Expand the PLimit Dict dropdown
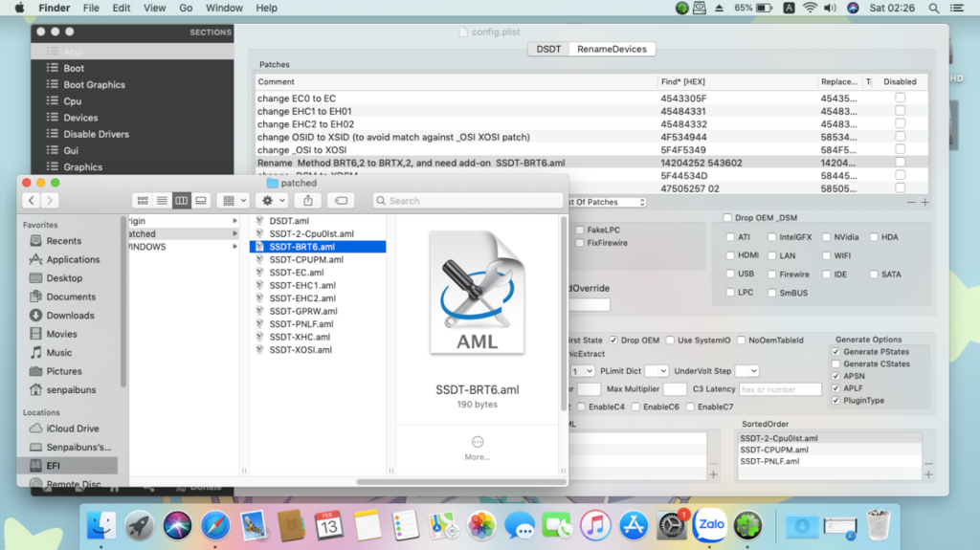Viewport: 980px width, 550px height. coord(656,371)
